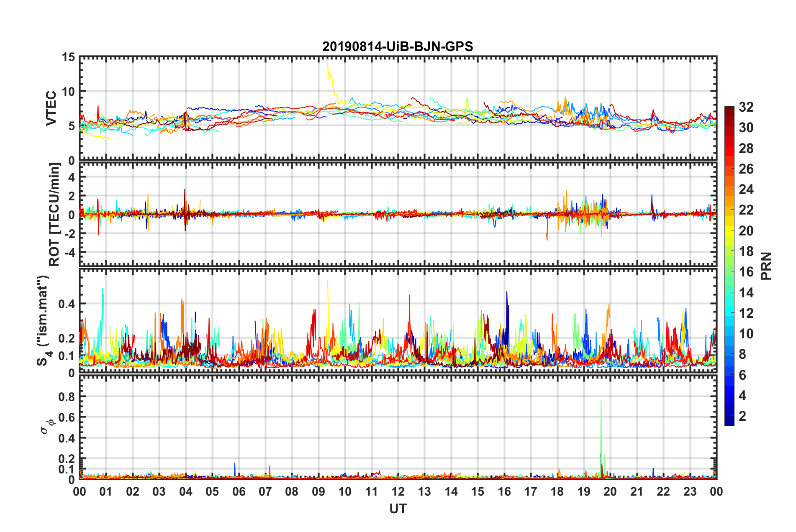Click UT axis tick label "07"
The width and height of the screenshot is (796, 532).
tap(265, 491)
